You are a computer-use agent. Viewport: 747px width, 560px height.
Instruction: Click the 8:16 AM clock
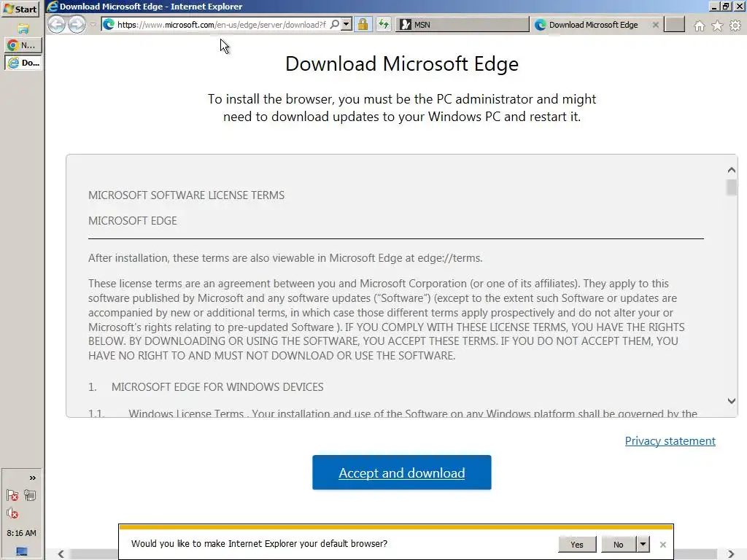(x=21, y=533)
